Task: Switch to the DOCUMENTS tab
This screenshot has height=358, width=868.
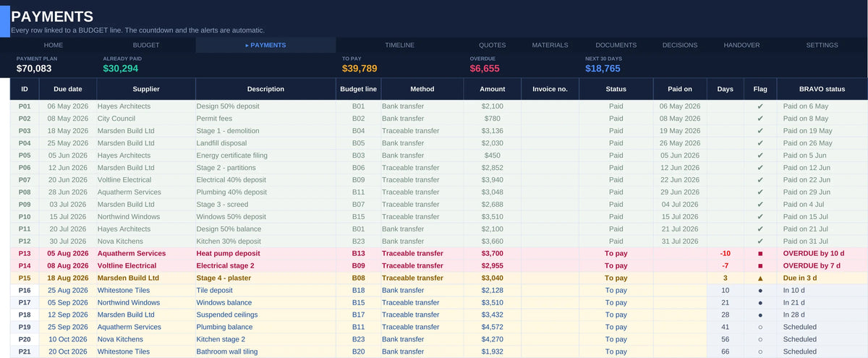Action: click(x=616, y=45)
